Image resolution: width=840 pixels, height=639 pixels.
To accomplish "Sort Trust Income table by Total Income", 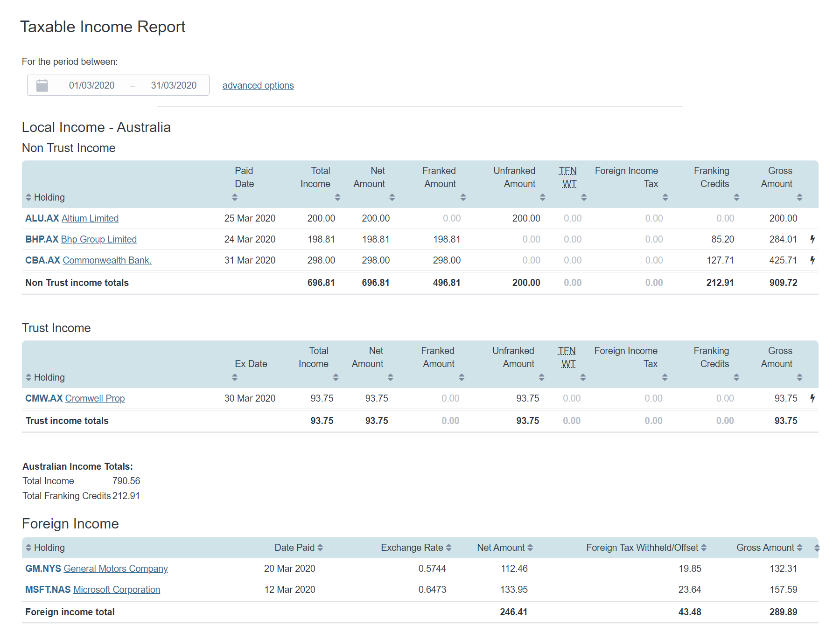I will [x=336, y=377].
